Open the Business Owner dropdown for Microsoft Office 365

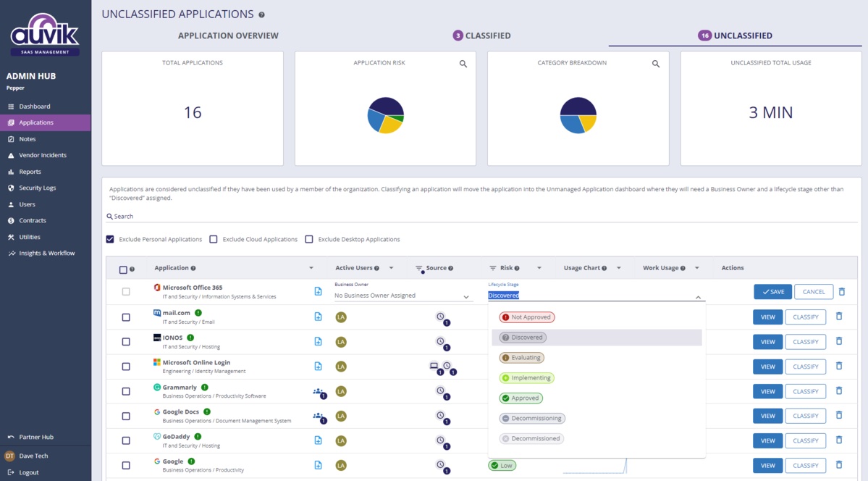coord(466,296)
